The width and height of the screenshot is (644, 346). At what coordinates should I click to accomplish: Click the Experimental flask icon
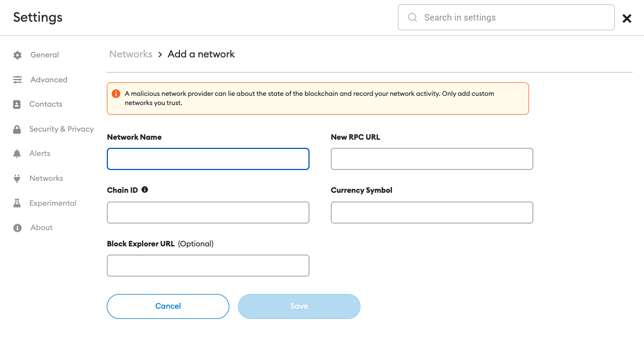tap(17, 203)
